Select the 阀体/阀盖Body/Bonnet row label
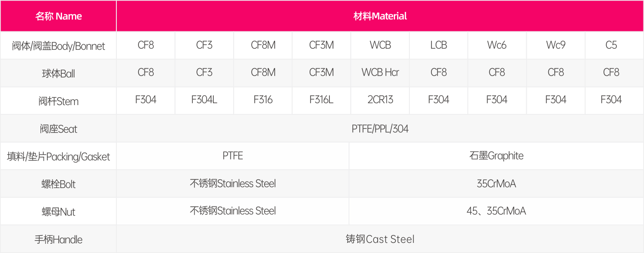 (58, 46)
